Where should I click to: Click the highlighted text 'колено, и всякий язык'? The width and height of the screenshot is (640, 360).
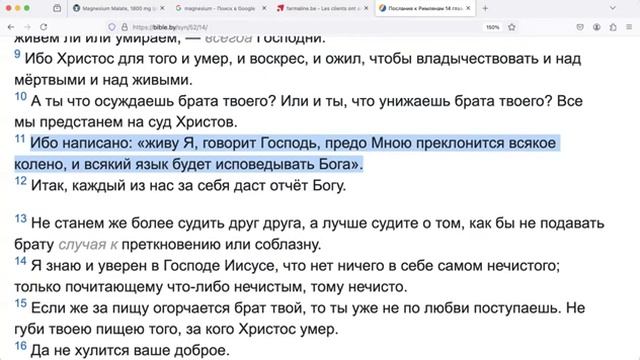pyautogui.click(x=91, y=164)
